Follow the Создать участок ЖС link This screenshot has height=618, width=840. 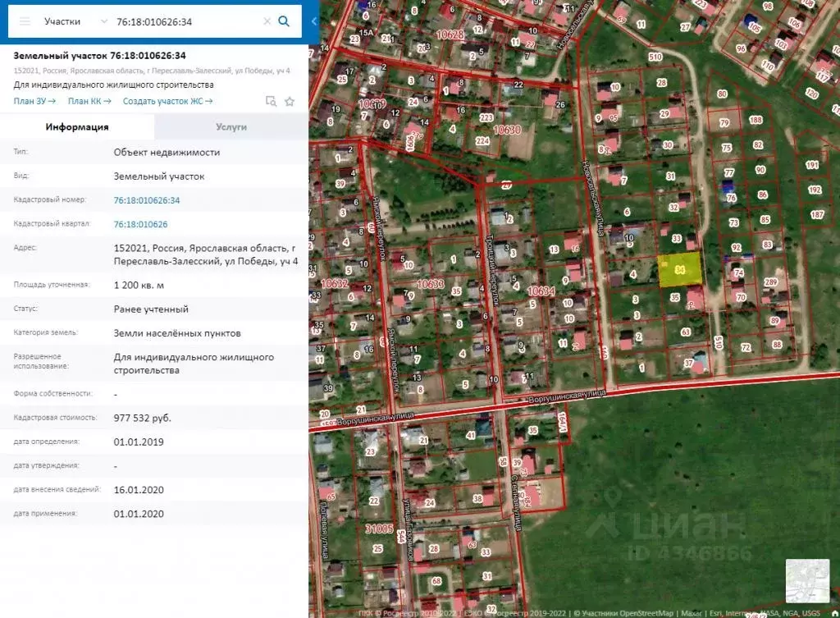167,101
